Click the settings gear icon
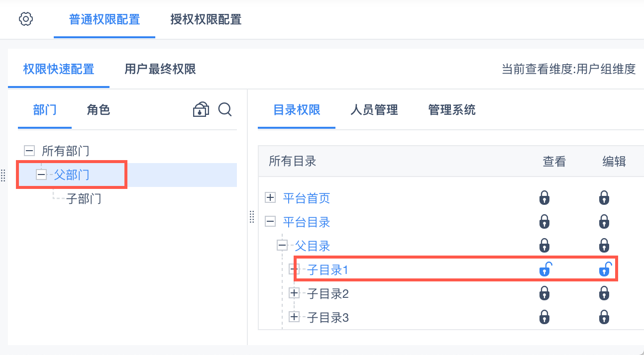Image resolution: width=644 pixels, height=355 pixels. [x=25, y=19]
